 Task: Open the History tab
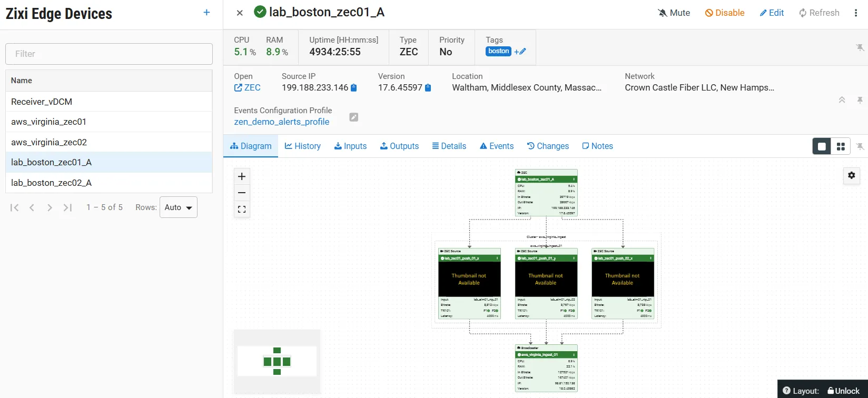pos(303,146)
